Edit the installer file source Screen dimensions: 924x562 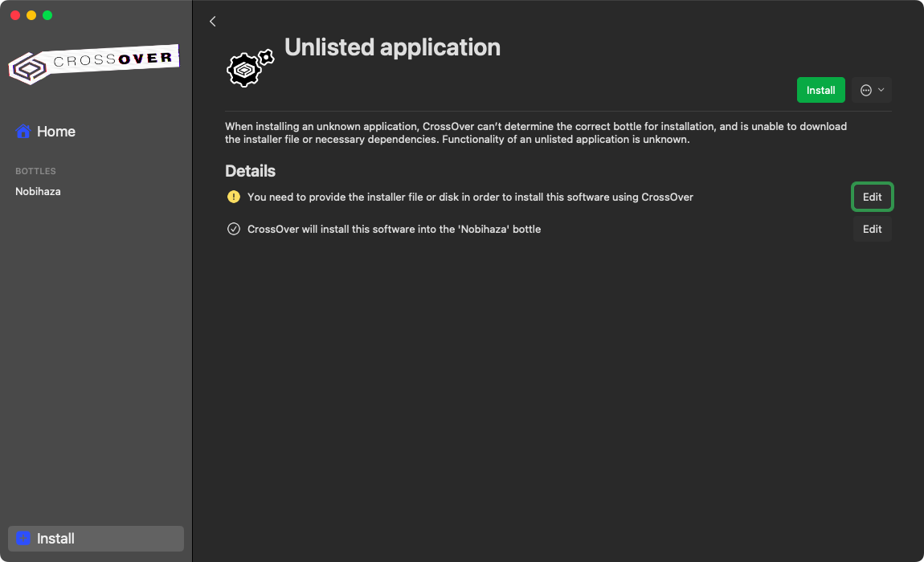coord(872,197)
